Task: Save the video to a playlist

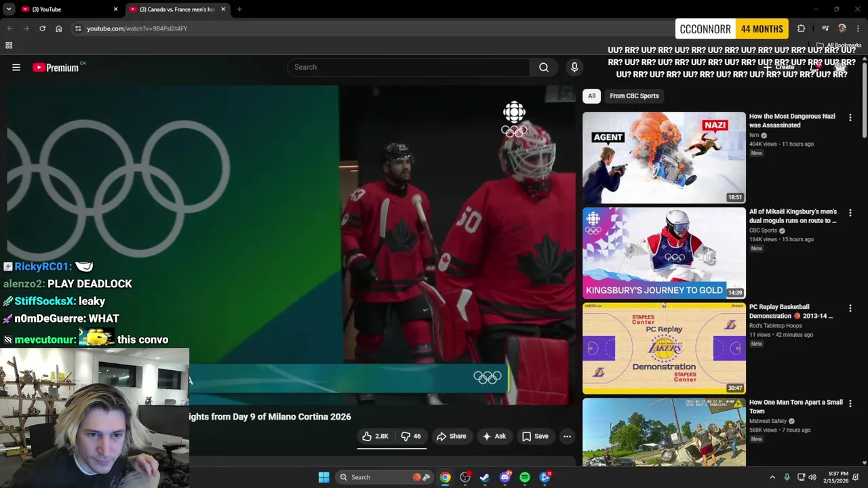Action: (534, 436)
